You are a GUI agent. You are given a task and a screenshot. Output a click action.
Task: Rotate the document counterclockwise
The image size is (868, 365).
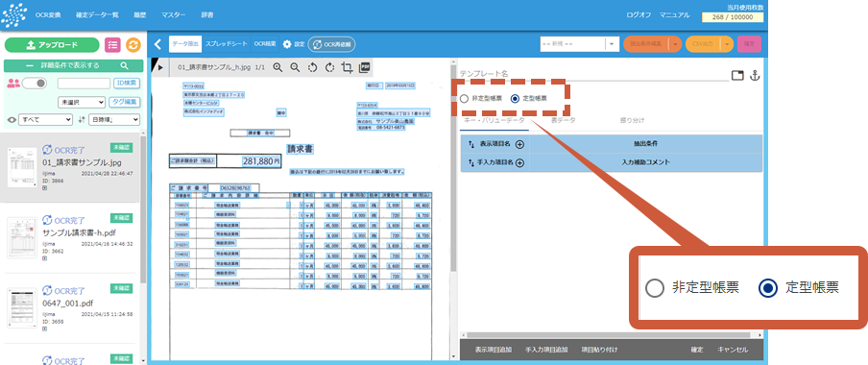(312, 67)
